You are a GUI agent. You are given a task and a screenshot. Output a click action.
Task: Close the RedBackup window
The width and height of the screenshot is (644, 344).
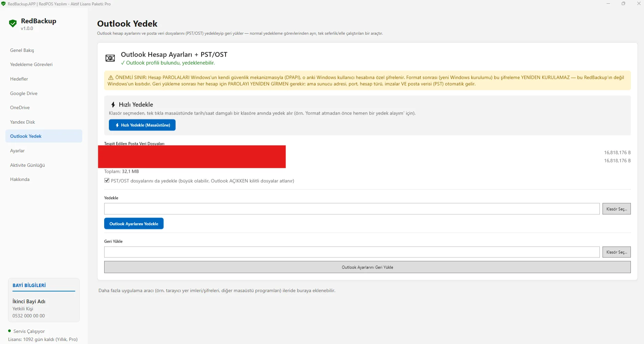pos(639,4)
